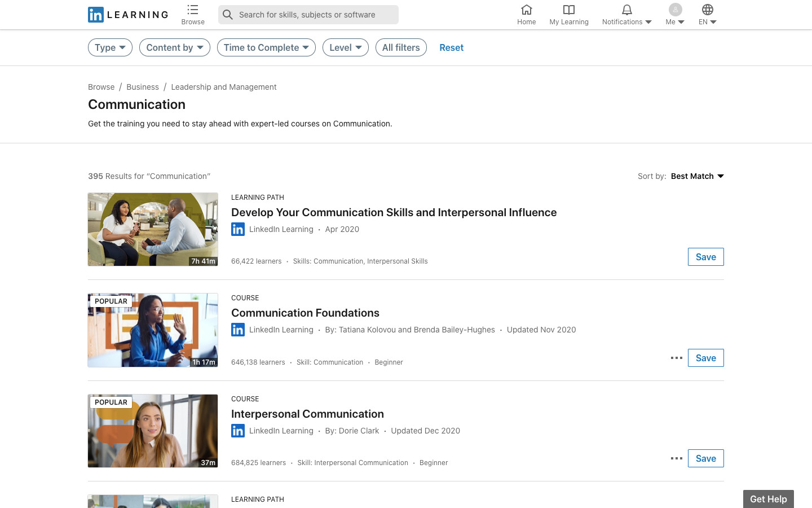Screen dimensions: 812x508
Task: Click the LinkedIn Learning logo
Action: (128, 15)
